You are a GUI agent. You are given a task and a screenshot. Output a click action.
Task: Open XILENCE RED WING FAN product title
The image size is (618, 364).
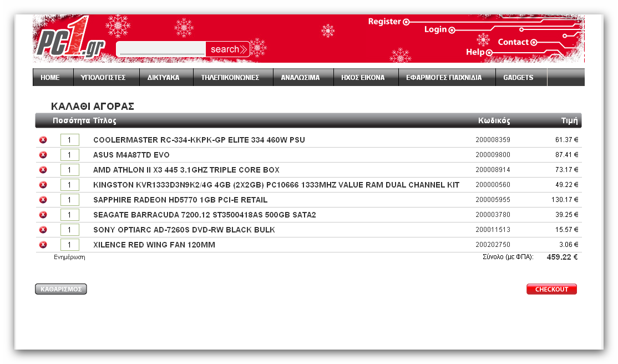click(154, 245)
